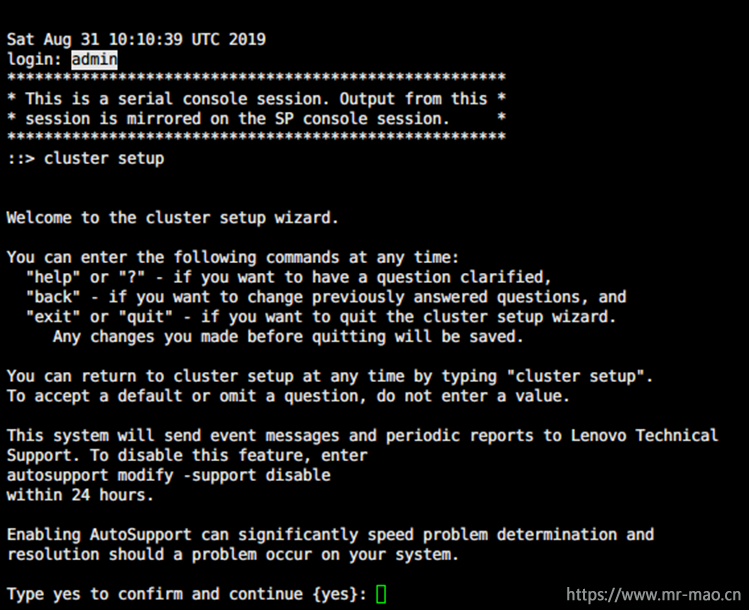Click the quoted "exit" command word
The width and height of the screenshot is (749, 610).
[x=53, y=317]
